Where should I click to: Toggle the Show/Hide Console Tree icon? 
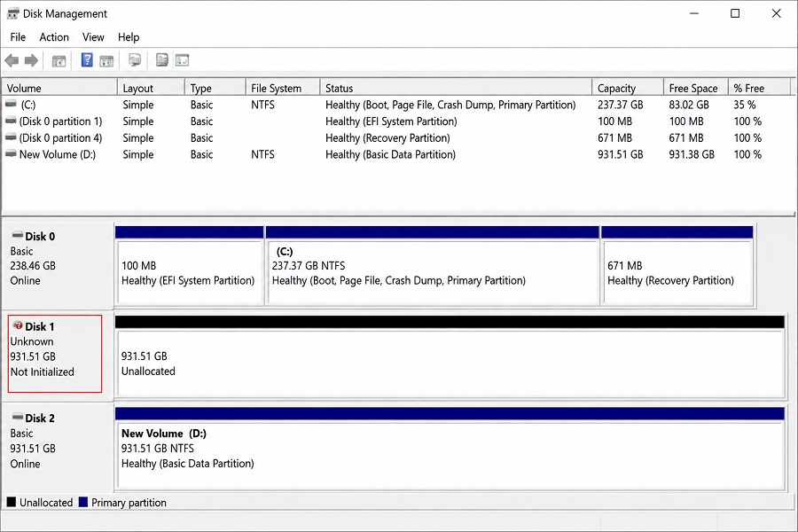click(x=59, y=61)
